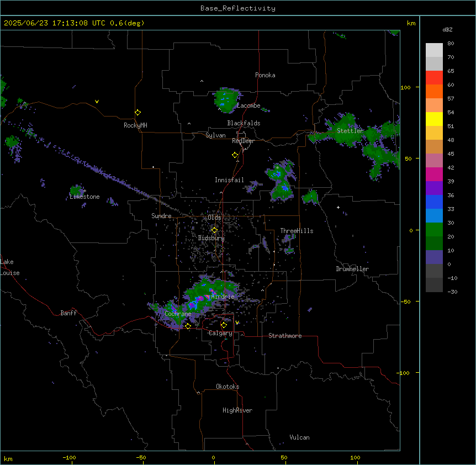Click the -100 tick on the bottom axis
This screenshot has width=476, height=465.
click(x=69, y=457)
